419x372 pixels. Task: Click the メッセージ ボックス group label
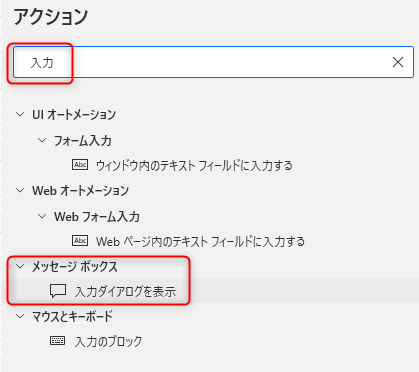[75, 267]
